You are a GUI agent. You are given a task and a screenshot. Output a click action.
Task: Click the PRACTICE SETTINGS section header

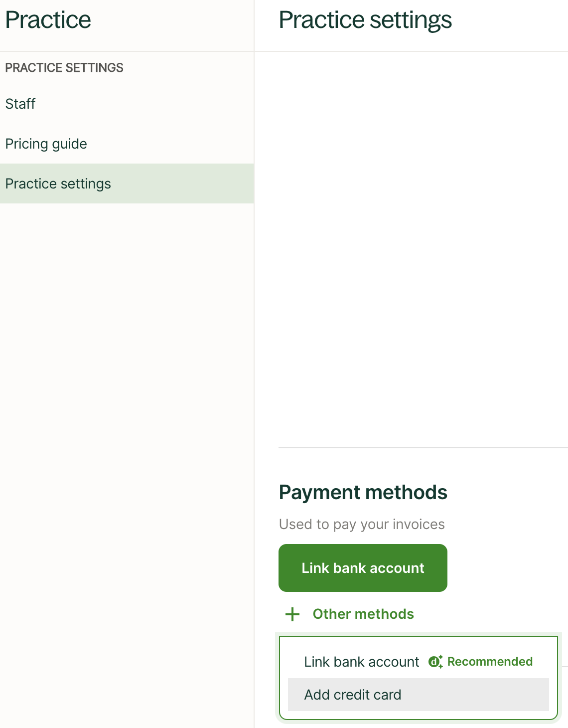(x=64, y=68)
